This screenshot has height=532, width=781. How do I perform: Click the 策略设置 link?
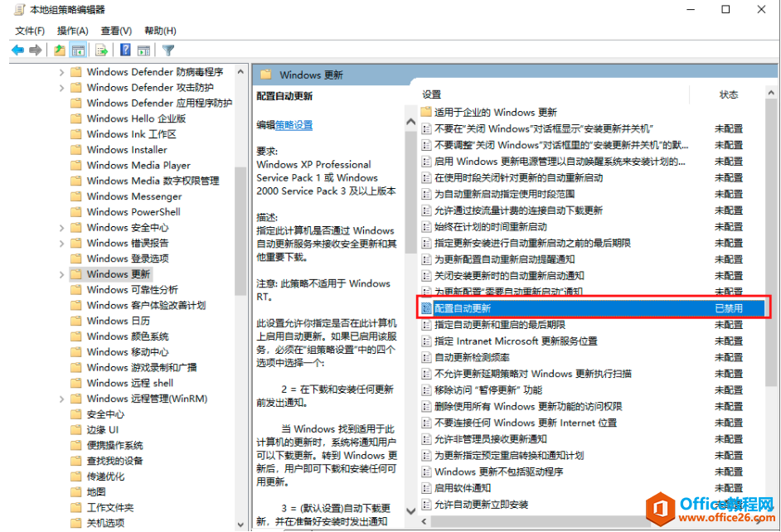[x=293, y=125]
